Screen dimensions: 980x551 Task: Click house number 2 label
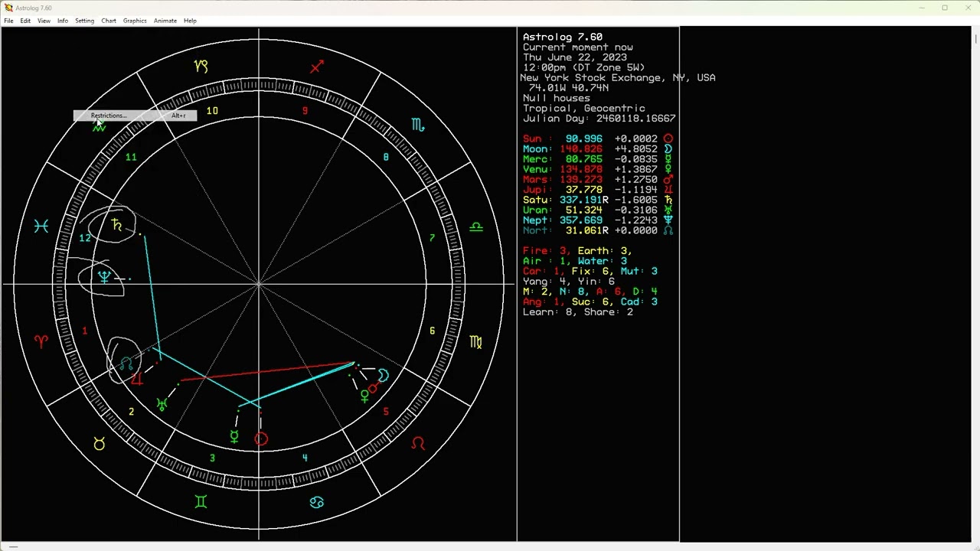[x=131, y=412]
